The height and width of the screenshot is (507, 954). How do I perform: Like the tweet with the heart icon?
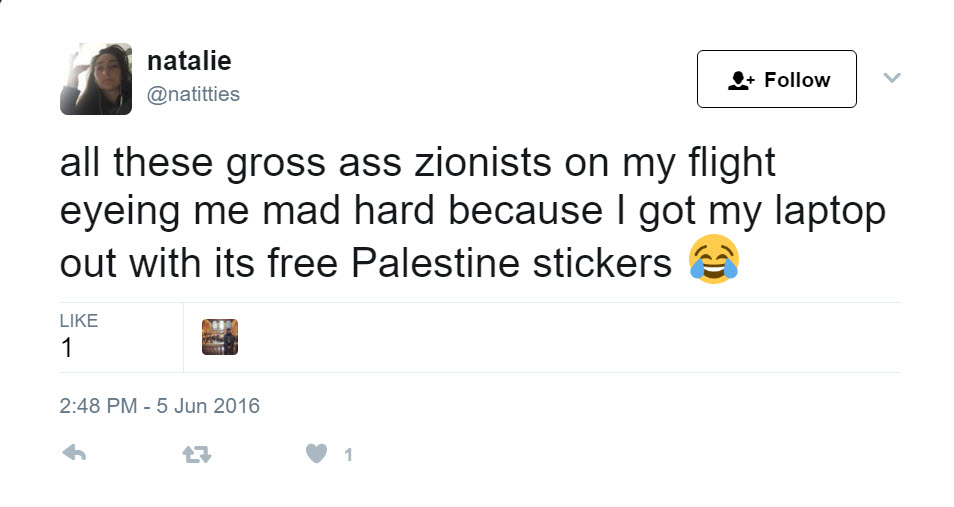pos(316,453)
